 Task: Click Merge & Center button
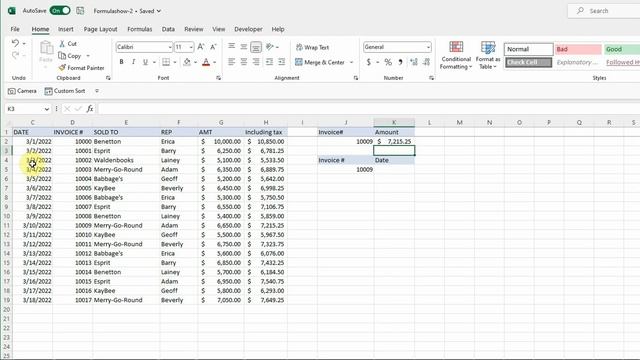click(320, 62)
